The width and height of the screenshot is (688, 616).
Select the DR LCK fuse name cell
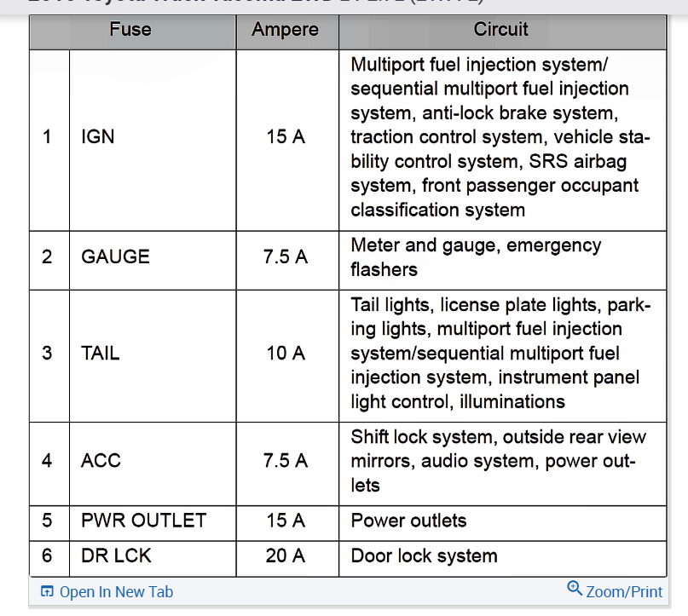116,556
